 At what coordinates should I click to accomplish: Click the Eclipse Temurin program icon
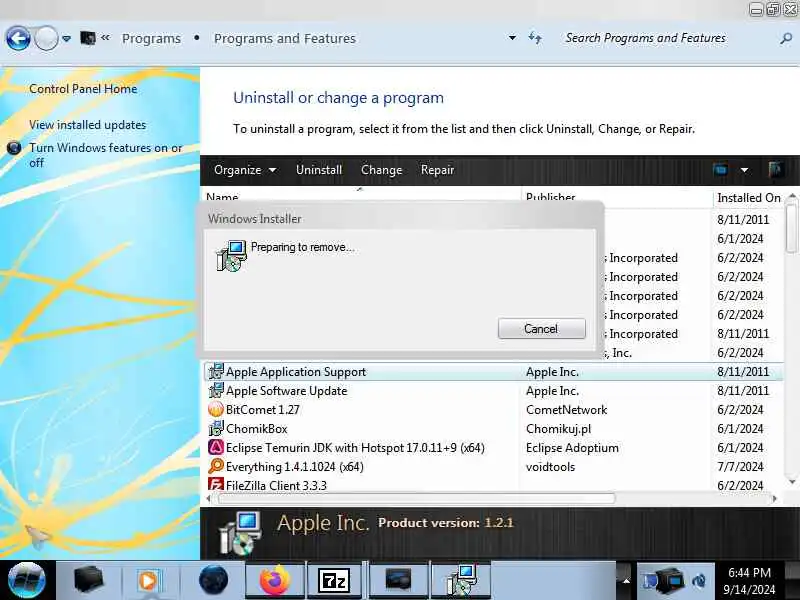pyautogui.click(x=216, y=447)
